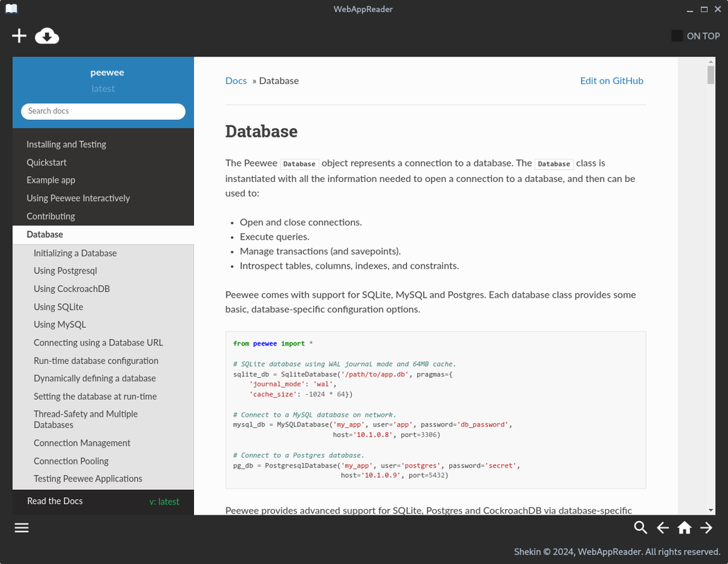The image size is (728, 564).
Task: Click Edit on GitHub link
Action: [612, 80]
